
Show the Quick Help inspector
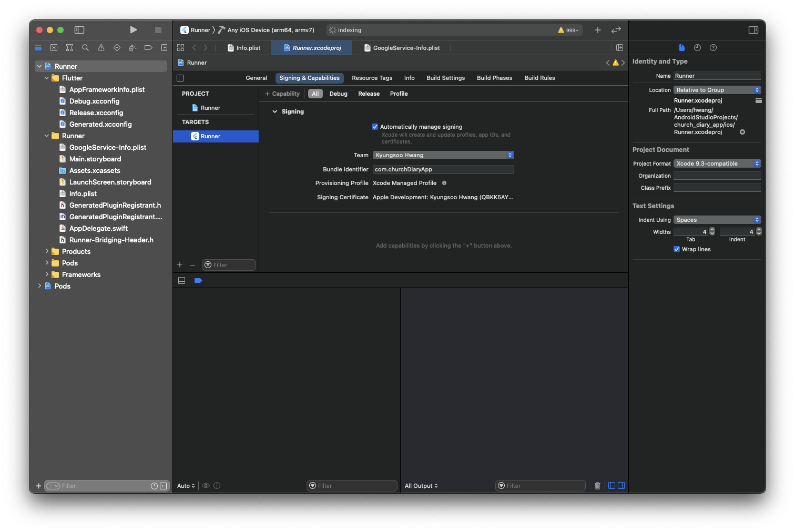[713, 47]
